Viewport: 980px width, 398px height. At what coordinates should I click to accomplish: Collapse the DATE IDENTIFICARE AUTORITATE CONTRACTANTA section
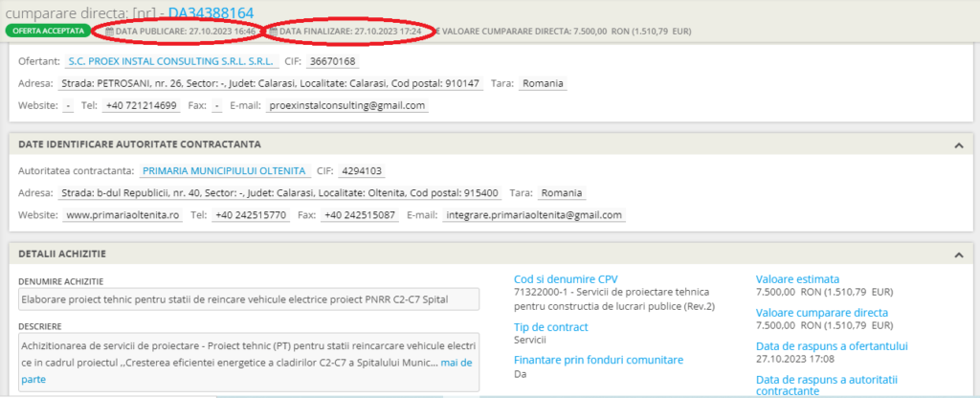pyautogui.click(x=959, y=145)
